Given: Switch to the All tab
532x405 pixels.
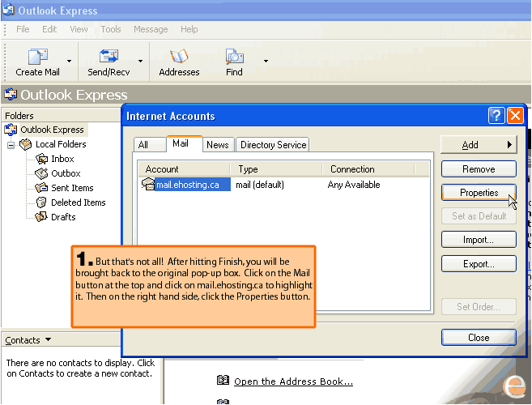Looking at the screenshot, I should [x=149, y=145].
